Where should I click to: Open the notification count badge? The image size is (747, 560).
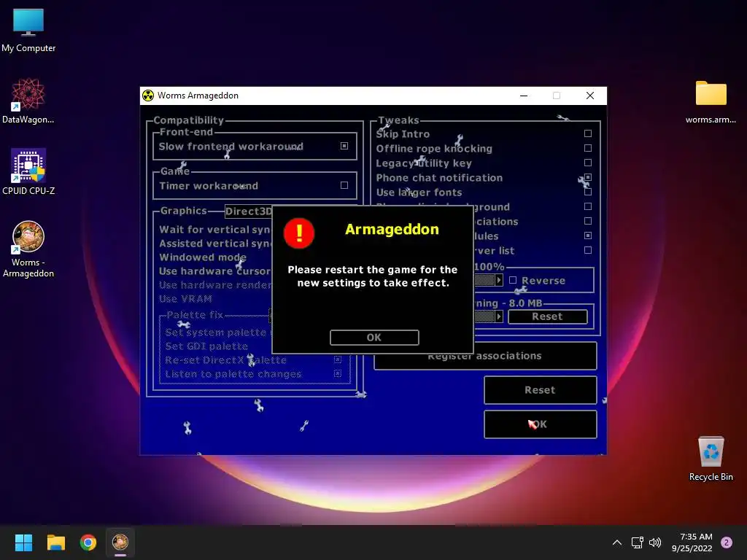pyautogui.click(x=727, y=542)
